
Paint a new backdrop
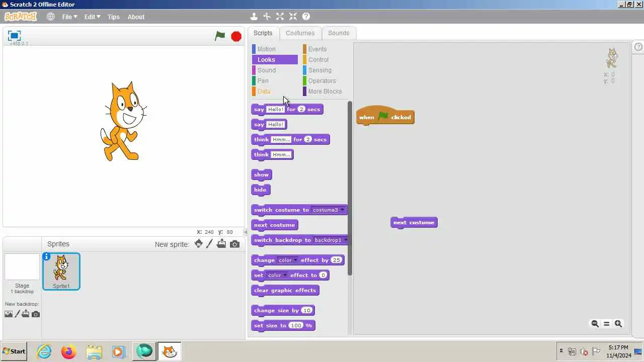(17, 314)
